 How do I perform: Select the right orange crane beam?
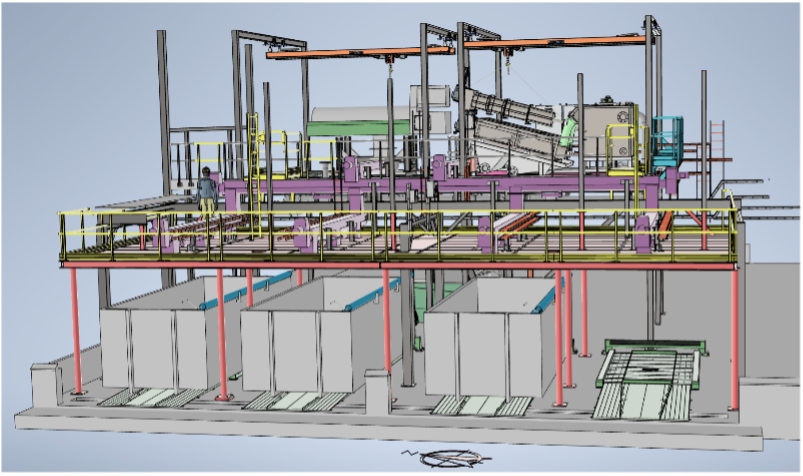point(560,42)
